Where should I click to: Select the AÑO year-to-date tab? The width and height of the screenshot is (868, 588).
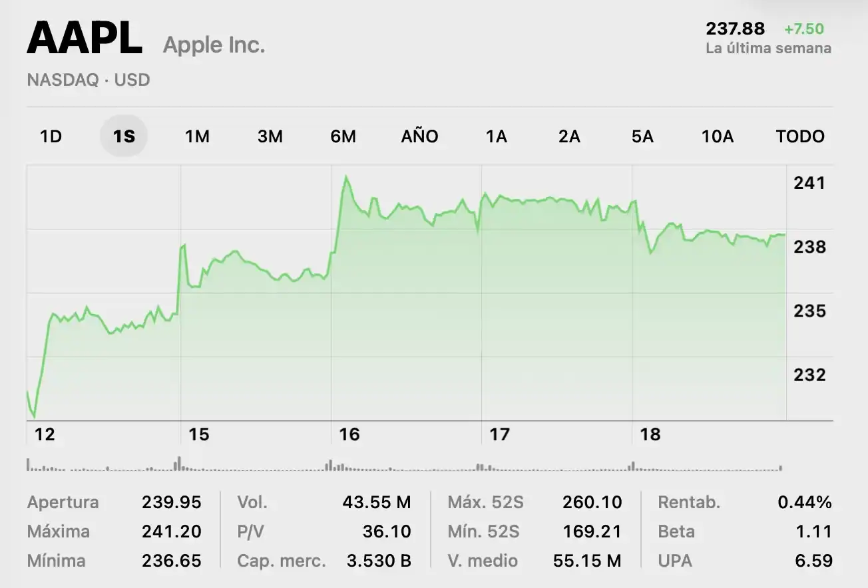tap(419, 136)
